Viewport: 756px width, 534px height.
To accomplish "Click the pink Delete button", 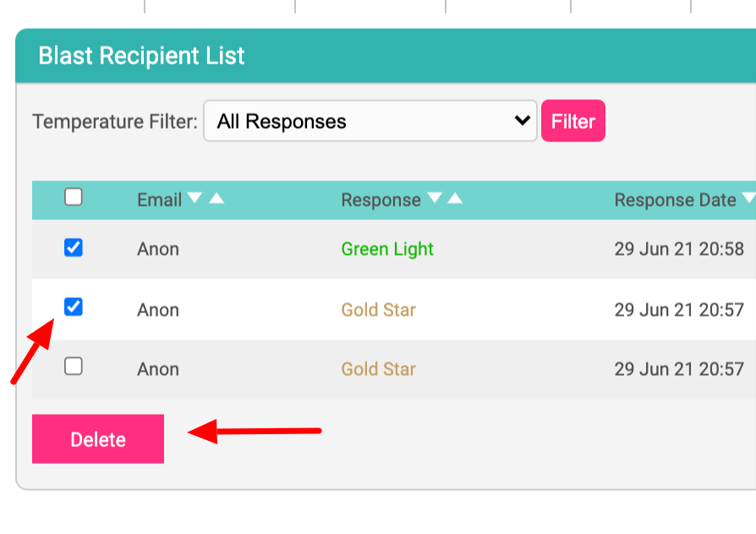I will (98, 439).
